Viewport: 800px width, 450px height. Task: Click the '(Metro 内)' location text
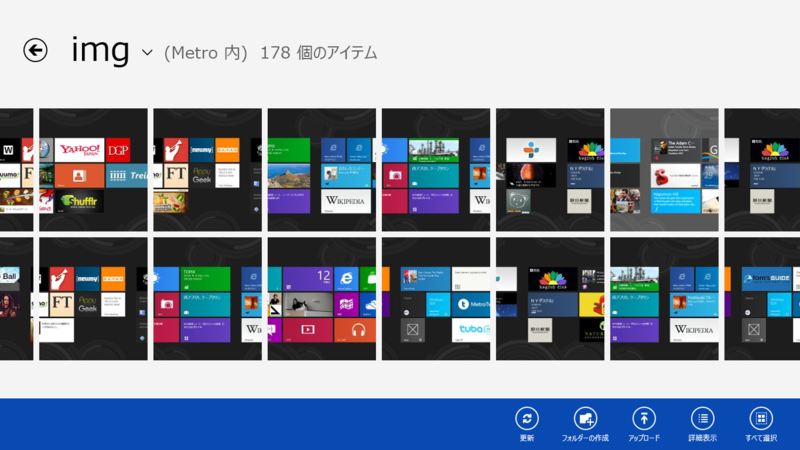206,53
